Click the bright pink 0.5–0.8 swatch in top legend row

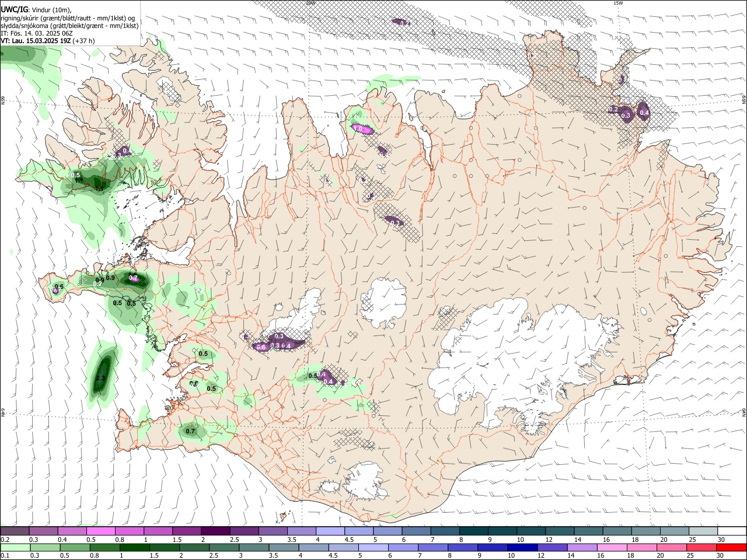click(100, 531)
